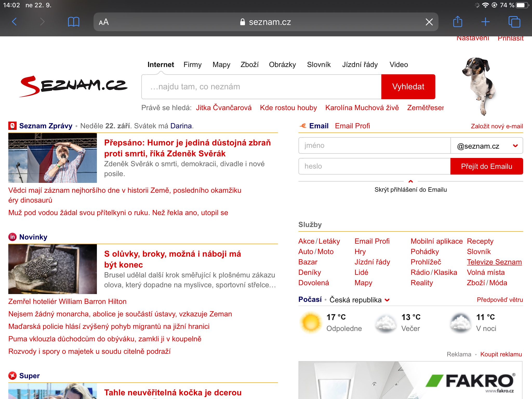This screenshot has width=532, height=399.
Task: Open the lead shot article thumbnail
Action: (x=52, y=269)
